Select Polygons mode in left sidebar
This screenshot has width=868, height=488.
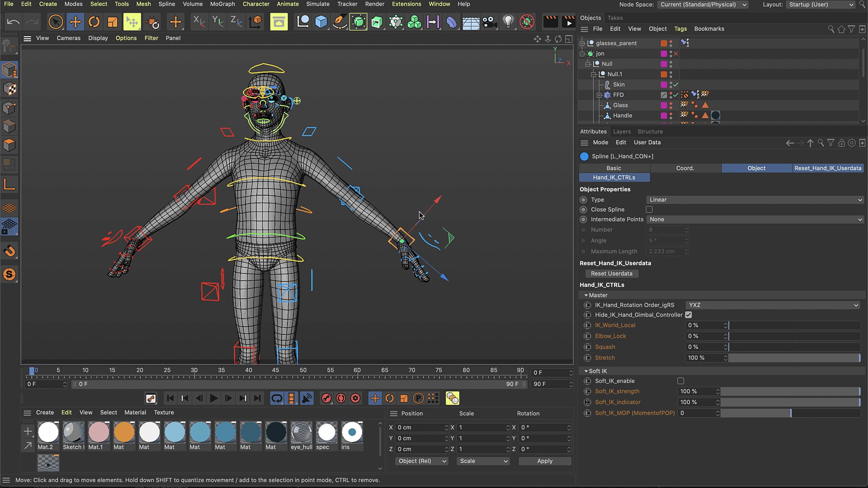9,145
